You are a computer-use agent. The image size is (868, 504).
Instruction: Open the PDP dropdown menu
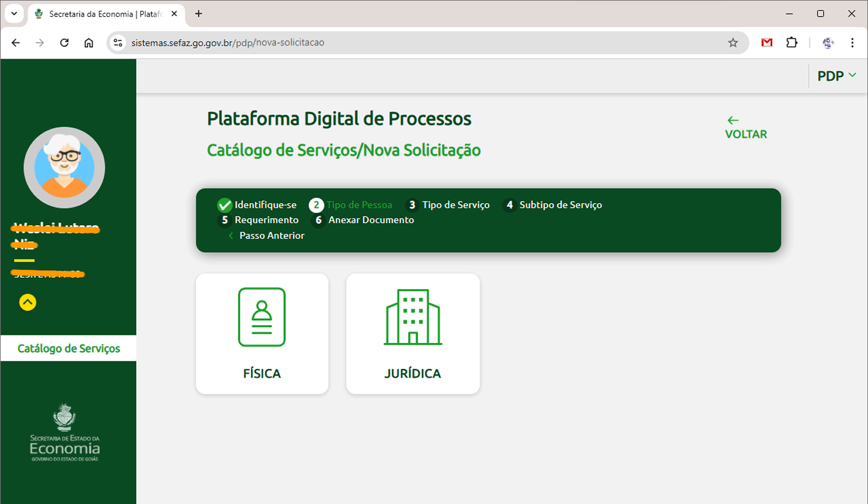[836, 75]
